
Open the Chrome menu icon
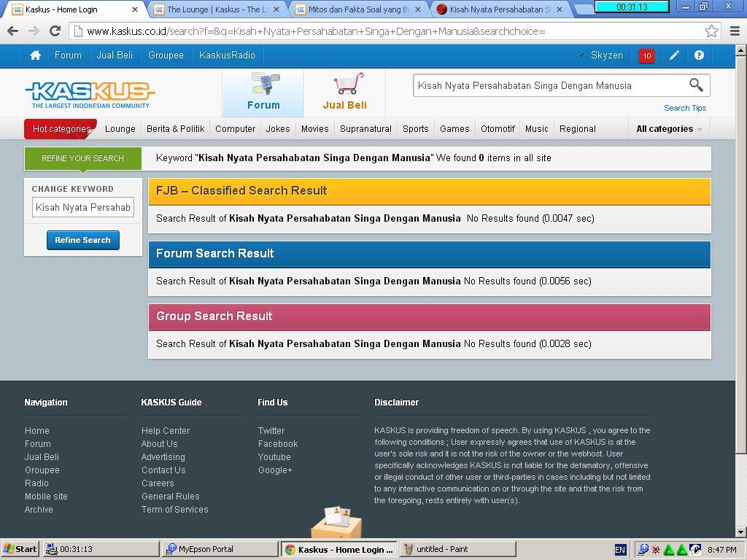[735, 31]
